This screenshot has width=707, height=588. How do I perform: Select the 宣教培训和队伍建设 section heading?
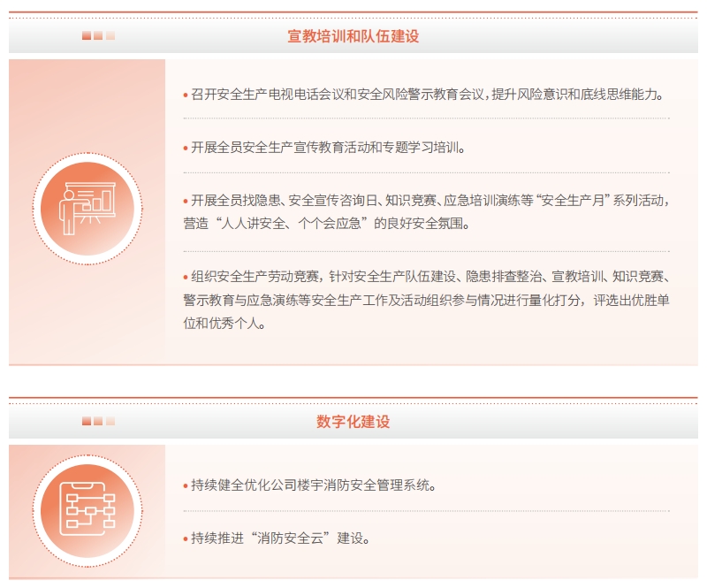pyautogui.click(x=353, y=36)
